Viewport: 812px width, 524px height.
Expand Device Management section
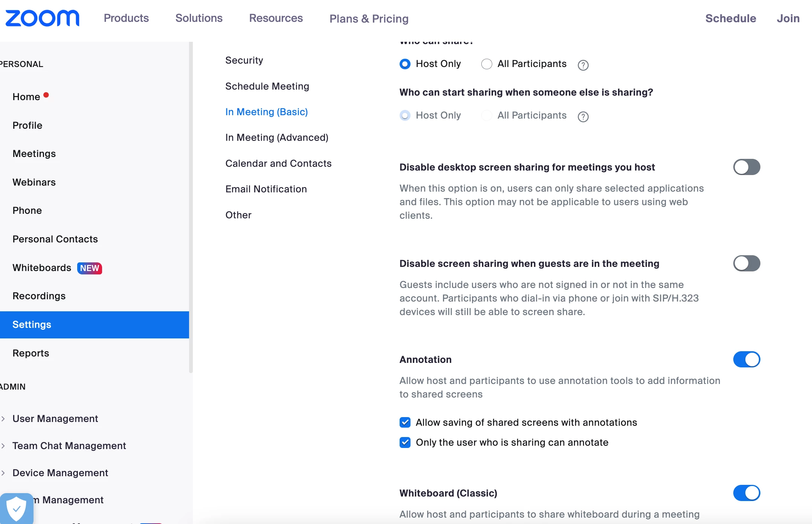[60, 473]
